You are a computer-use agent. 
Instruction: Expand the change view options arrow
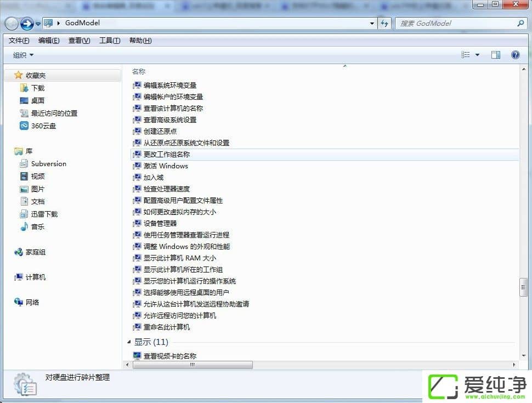tap(477, 55)
